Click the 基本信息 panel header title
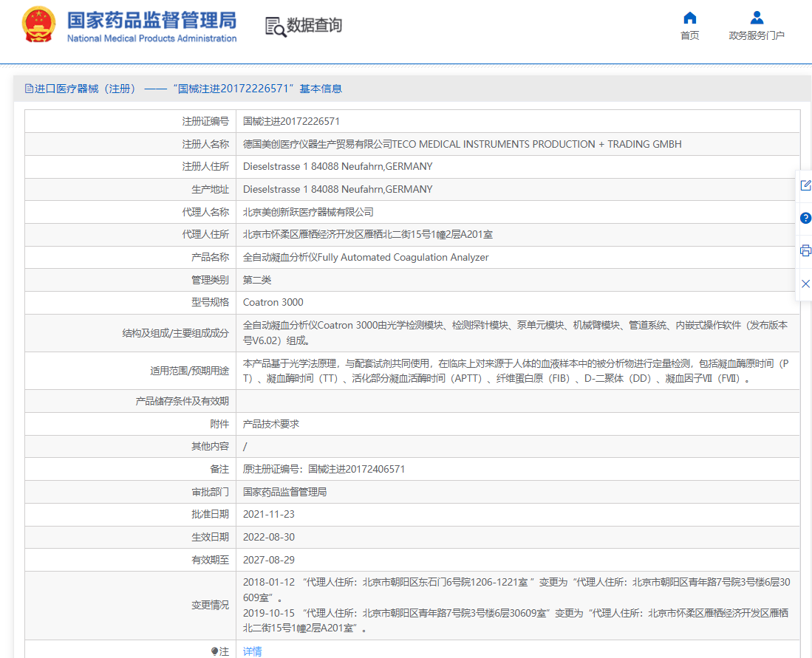The height and width of the screenshot is (658, 812). click(188, 89)
